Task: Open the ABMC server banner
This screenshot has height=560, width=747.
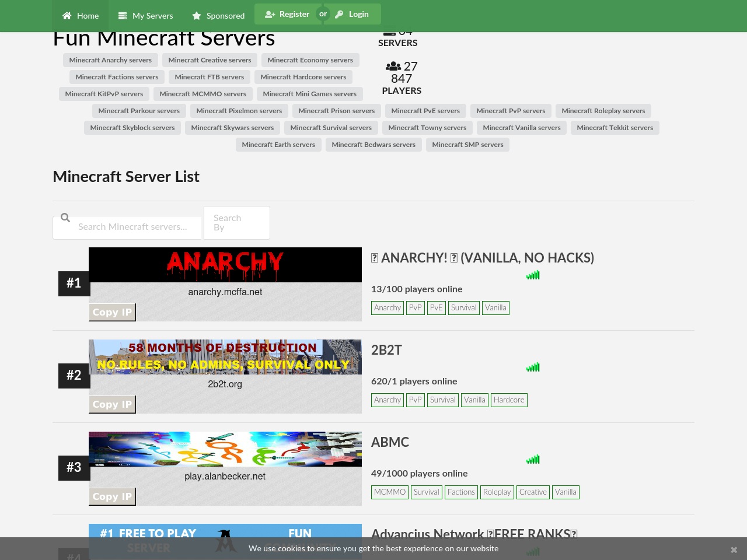Action: 225,449
